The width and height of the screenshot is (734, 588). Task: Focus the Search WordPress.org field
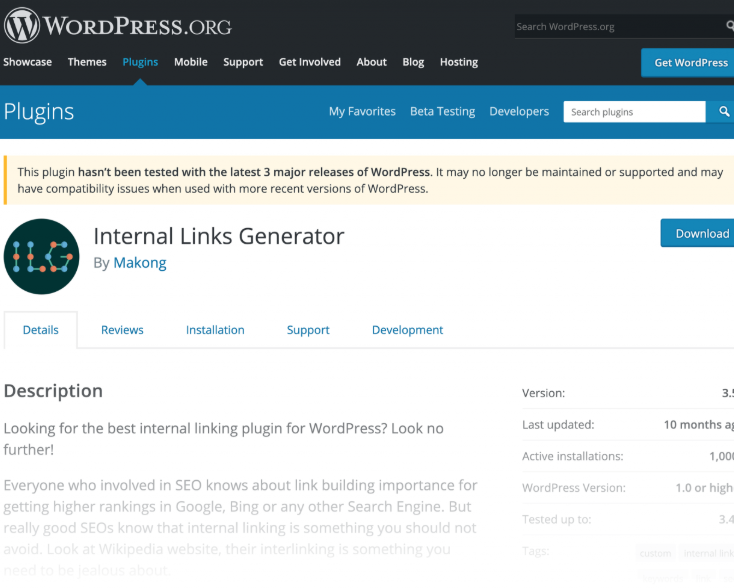point(620,27)
